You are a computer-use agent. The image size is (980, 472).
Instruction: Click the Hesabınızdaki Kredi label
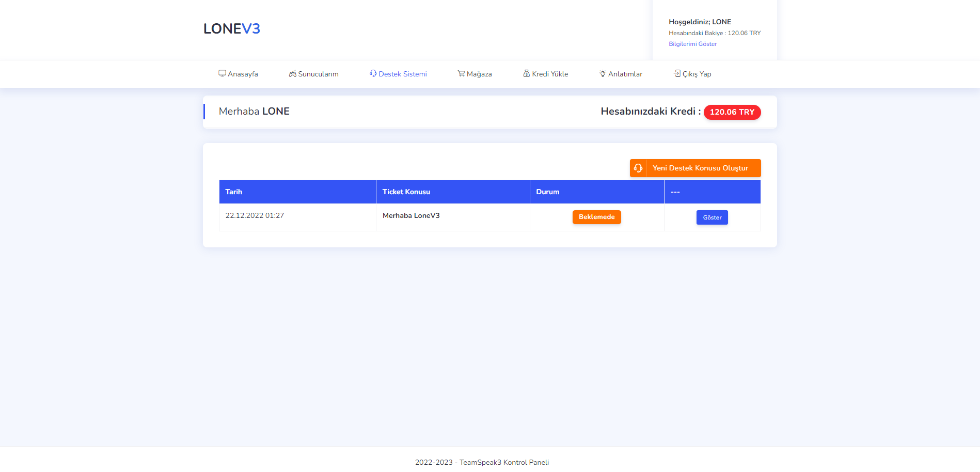[x=651, y=111]
